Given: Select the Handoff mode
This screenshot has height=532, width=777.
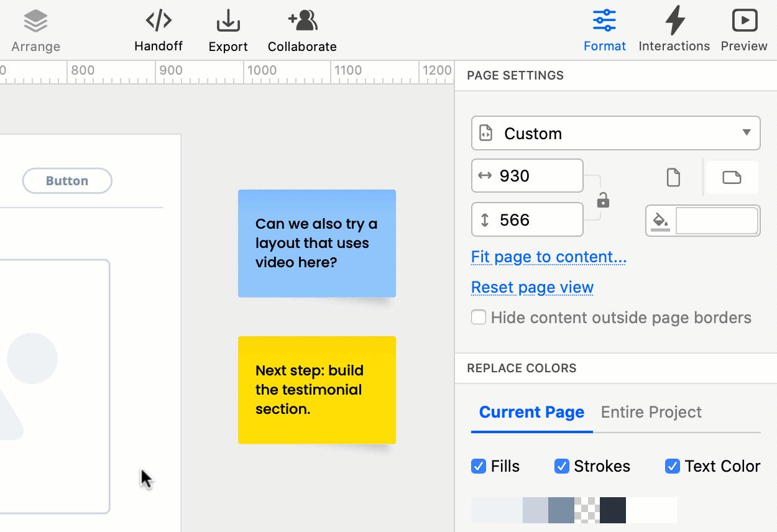Looking at the screenshot, I should click(159, 28).
